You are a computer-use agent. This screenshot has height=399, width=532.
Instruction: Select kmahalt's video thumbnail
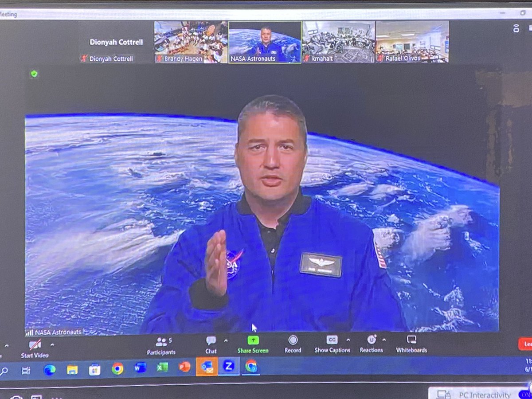(x=339, y=42)
